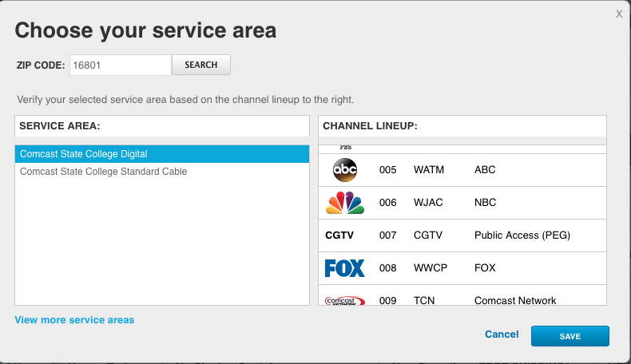The image size is (631, 364).
Task: Click Public Access (PEG) channel text
Action: tap(522, 235)
